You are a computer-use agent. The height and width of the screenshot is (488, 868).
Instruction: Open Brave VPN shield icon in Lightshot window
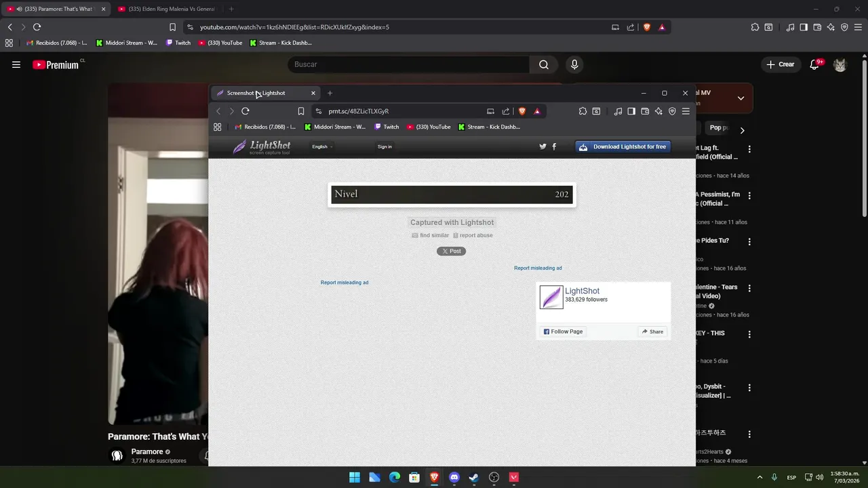coord(672,111)
